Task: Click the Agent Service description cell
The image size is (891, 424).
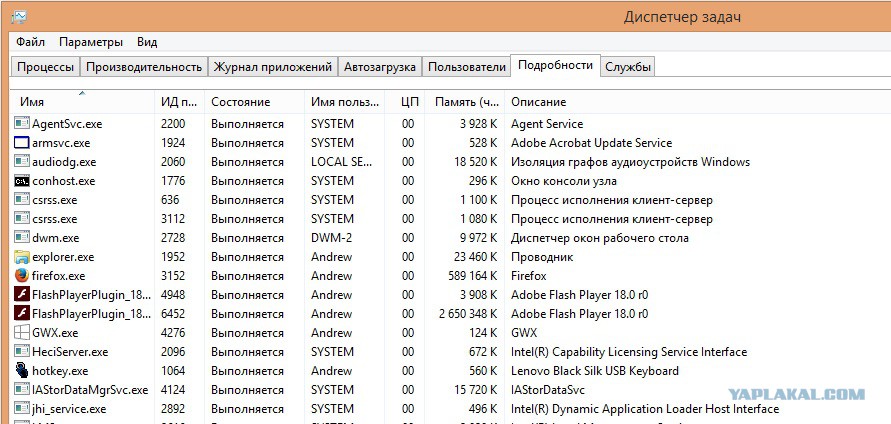Action: 547,123
